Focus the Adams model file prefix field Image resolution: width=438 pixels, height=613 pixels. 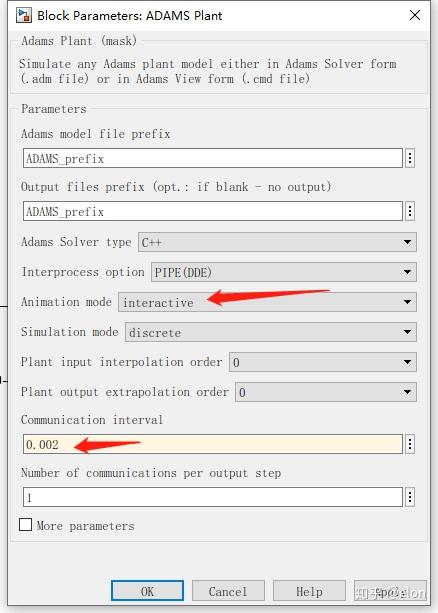pyautogui.click(x=213, y=158)
